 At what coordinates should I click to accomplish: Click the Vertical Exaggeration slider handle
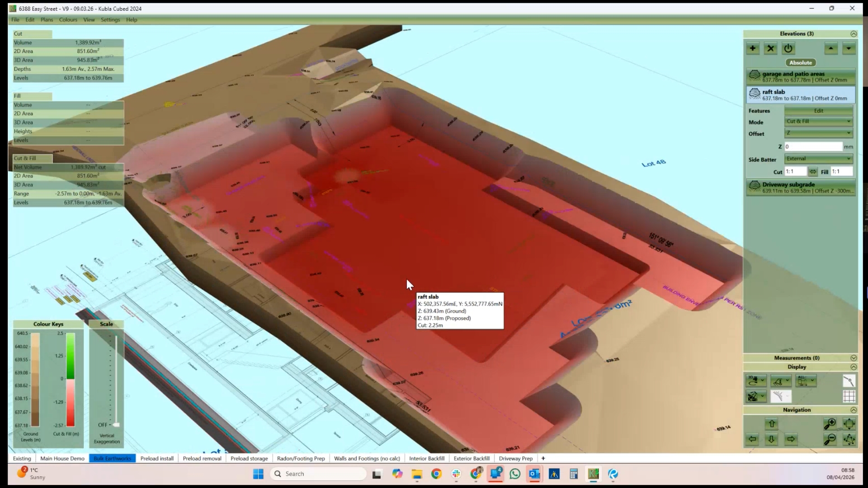[x=116, y=425]
